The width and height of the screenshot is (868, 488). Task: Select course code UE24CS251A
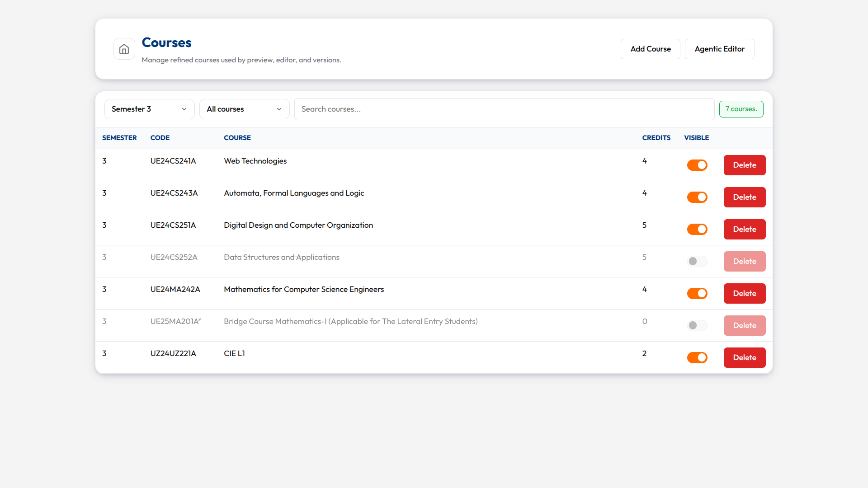tap(173, 225)
